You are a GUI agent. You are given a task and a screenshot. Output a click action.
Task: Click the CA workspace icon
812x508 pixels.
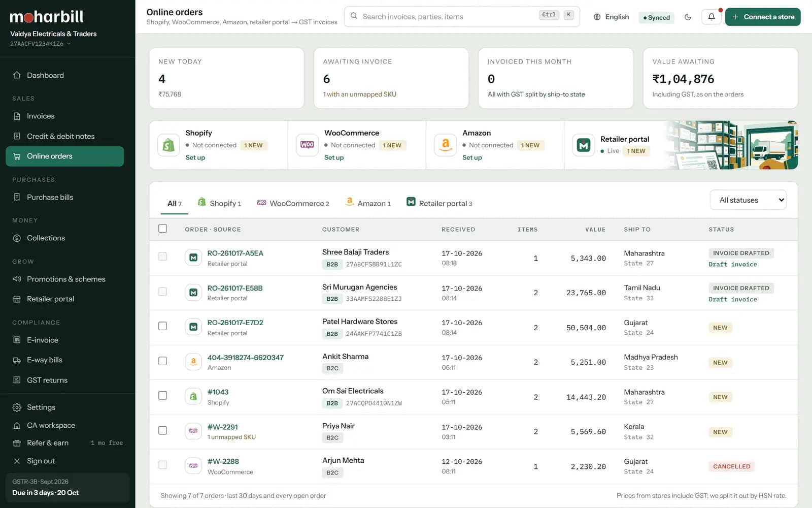coord(17,425)
